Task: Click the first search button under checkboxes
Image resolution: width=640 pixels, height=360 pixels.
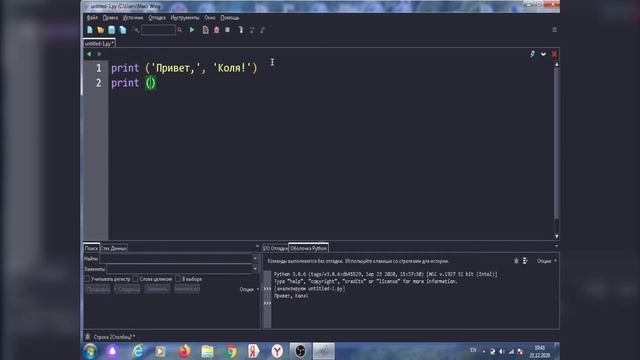Action: [x=98, y=289]
